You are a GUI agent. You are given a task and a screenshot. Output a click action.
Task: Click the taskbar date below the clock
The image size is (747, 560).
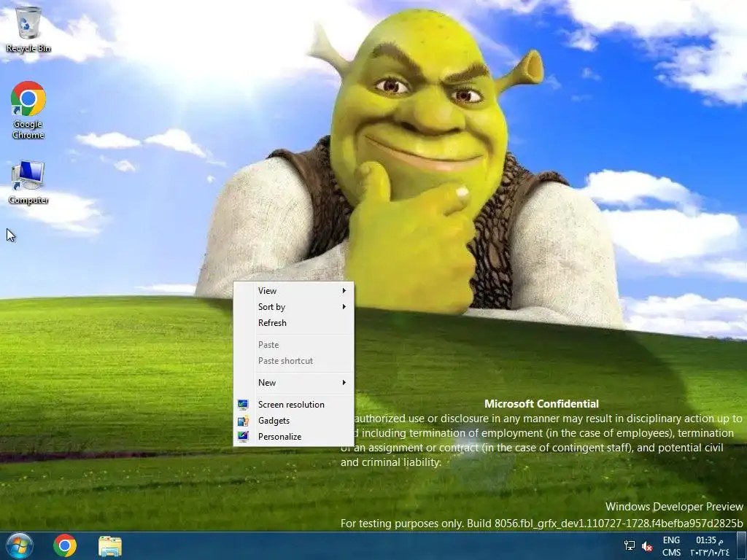[x=709, y=553]
